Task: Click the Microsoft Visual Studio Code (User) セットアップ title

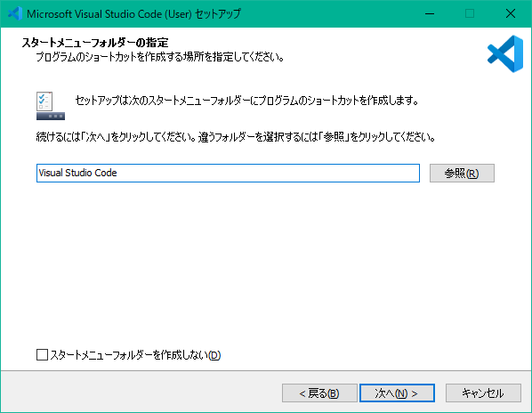Action: [133, 14]
